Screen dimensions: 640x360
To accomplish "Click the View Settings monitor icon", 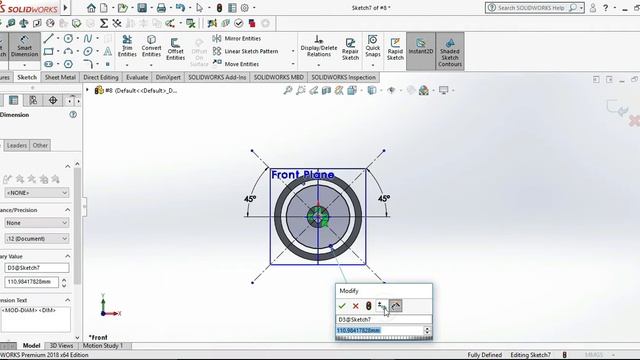I will 443,90.
